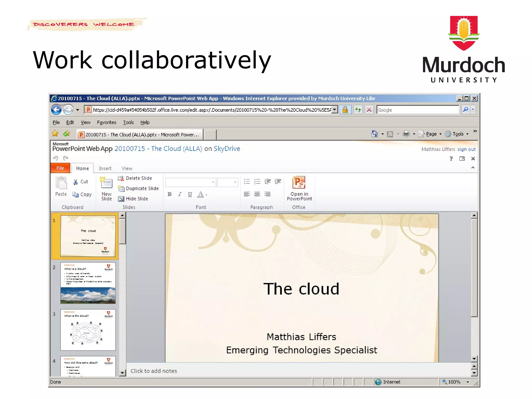
Task: Click the green Refresh page icon
Action: 358,110
